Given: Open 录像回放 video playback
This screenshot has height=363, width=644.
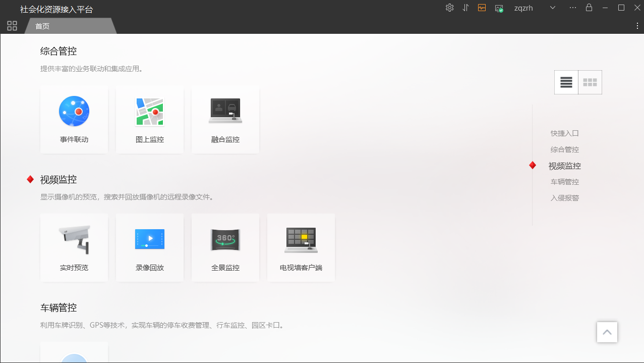Looking at the screenshot, I should (x=150, y=247).
